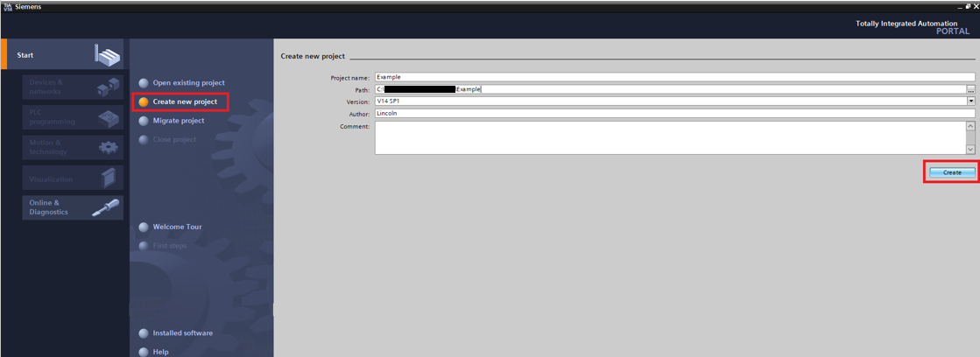Click the Visualization panel icon
Viewport: 980px width, 357px height.
(108, 178)
